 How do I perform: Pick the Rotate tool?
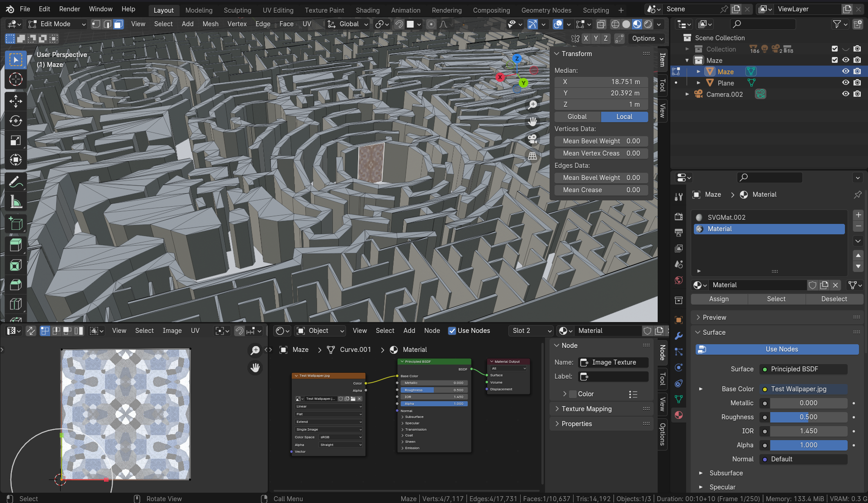pyautogui.click(x=15, y=121)
